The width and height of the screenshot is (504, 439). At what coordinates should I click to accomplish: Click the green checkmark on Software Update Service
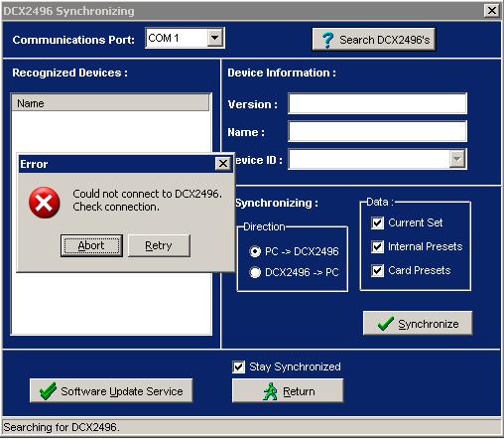click(48, 391)
